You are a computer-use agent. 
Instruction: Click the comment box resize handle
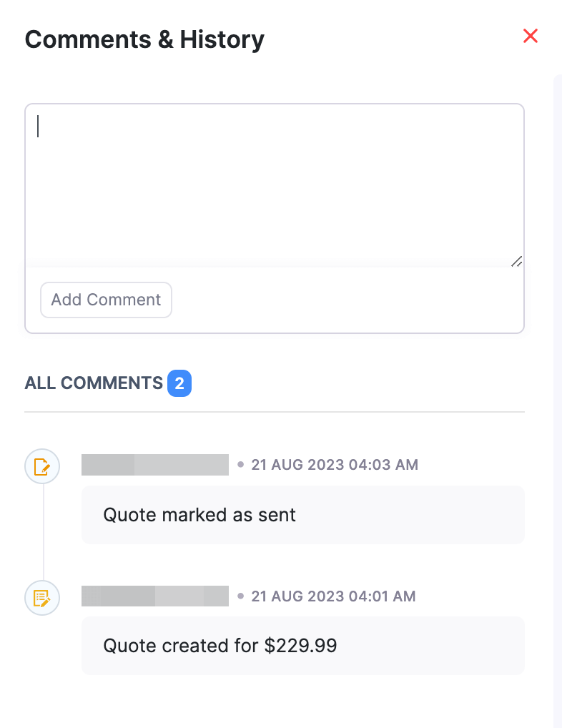click(516, 261)
